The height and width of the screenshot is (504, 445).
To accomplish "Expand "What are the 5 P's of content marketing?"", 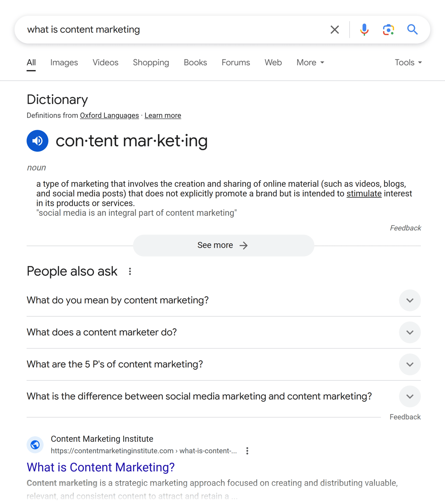I will coord(410,364).
